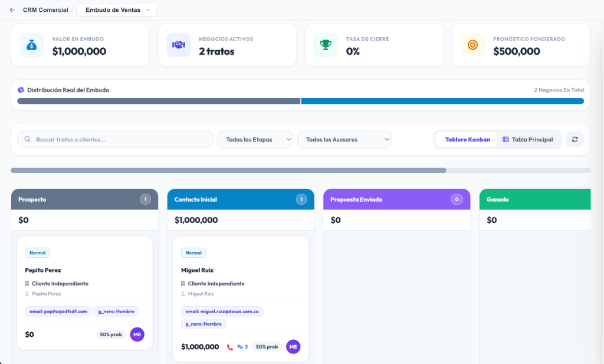Click person icon beside grey Pepito Perez
The image size is (604, 364).
tap(27, 294)
